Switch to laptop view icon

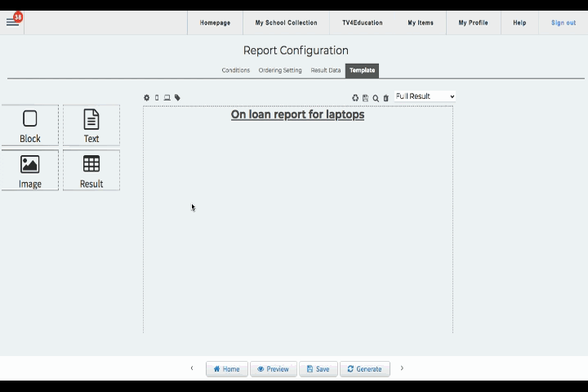pos(167,98)
